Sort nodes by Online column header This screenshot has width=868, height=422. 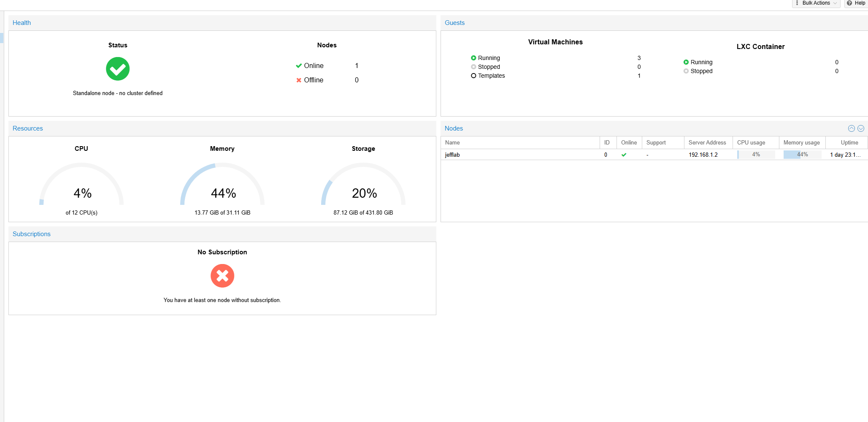click(629, 143)
